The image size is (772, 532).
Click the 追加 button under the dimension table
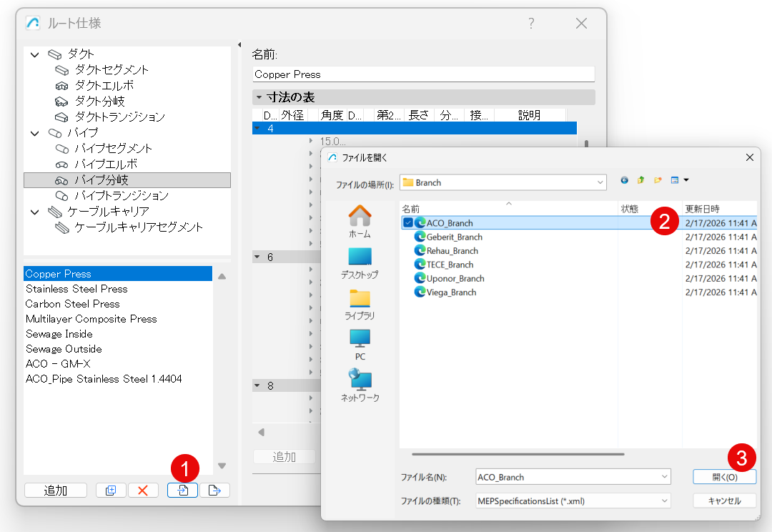(284, 457)
